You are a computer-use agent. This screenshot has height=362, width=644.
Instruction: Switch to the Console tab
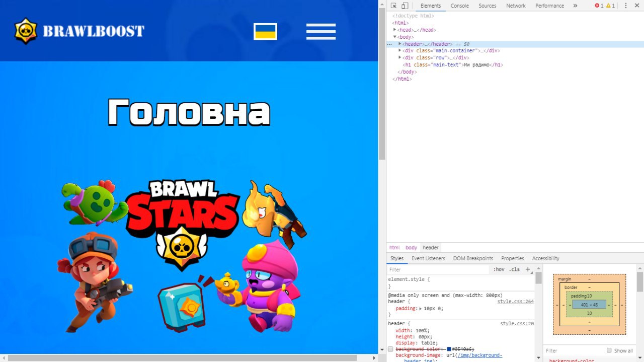[459, 6]
